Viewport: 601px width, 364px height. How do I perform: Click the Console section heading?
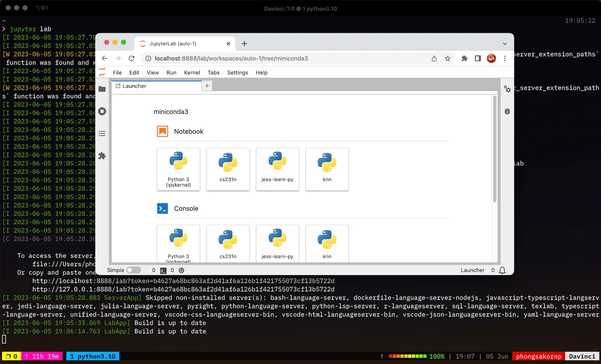point(186,209)
